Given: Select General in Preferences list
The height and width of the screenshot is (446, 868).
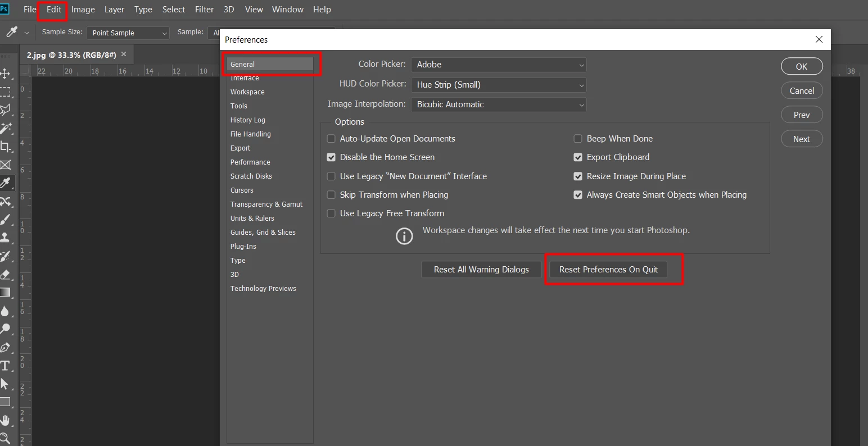Looking at the screenshot, I should pos(270,64).
